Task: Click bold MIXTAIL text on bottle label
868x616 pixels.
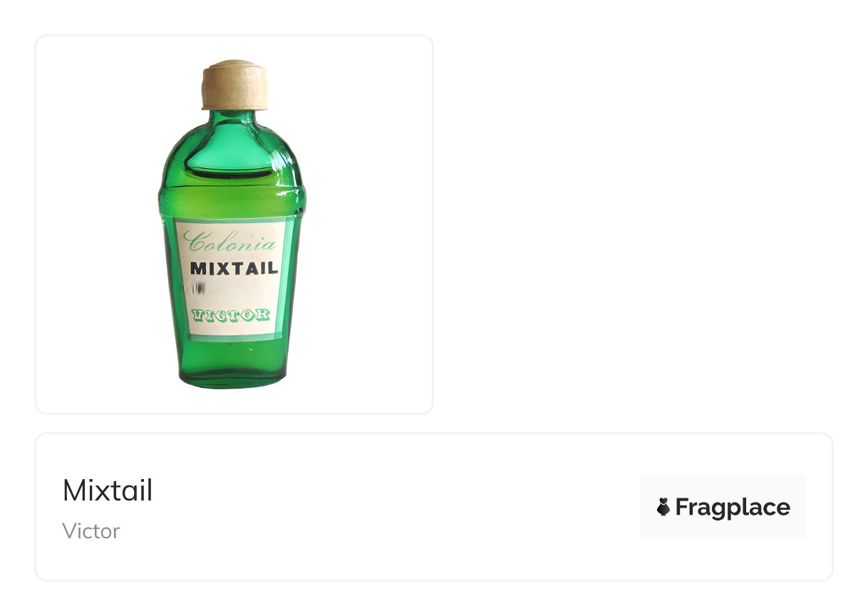Action: [x=234, y=269]
